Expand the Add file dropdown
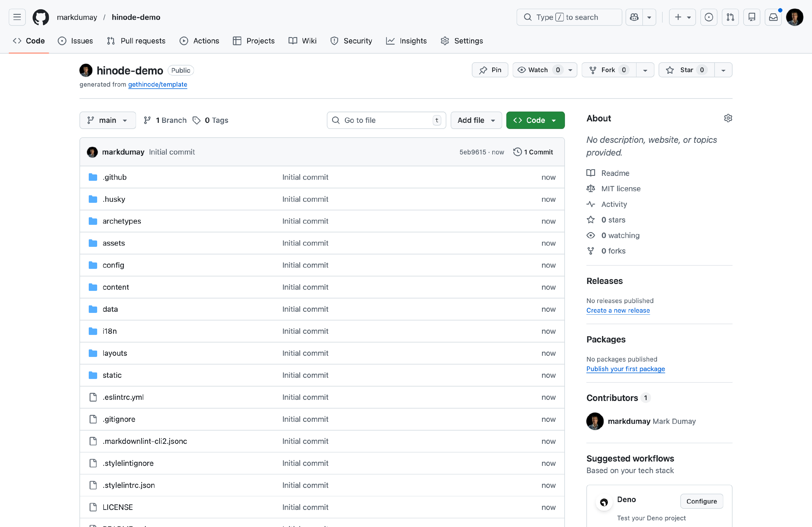This screenshot has width=812, height=527. [476, 120]
